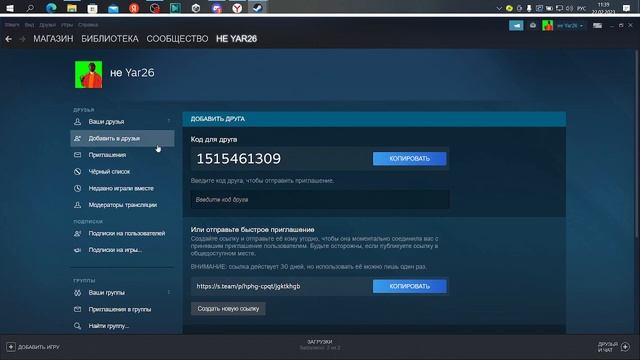
Task: Click Создать новую ссылку button
Action: (x=228, y=309)
